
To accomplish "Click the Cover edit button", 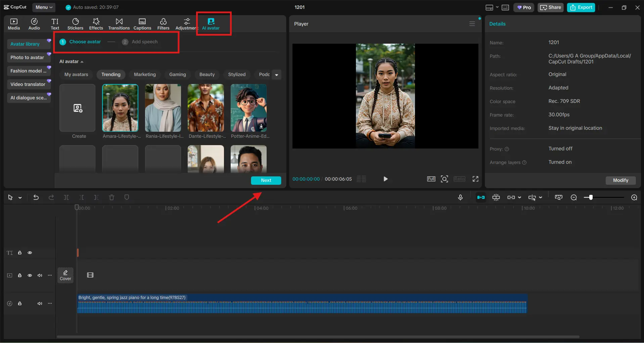I will pyautogui.click(x=65, y=275).
